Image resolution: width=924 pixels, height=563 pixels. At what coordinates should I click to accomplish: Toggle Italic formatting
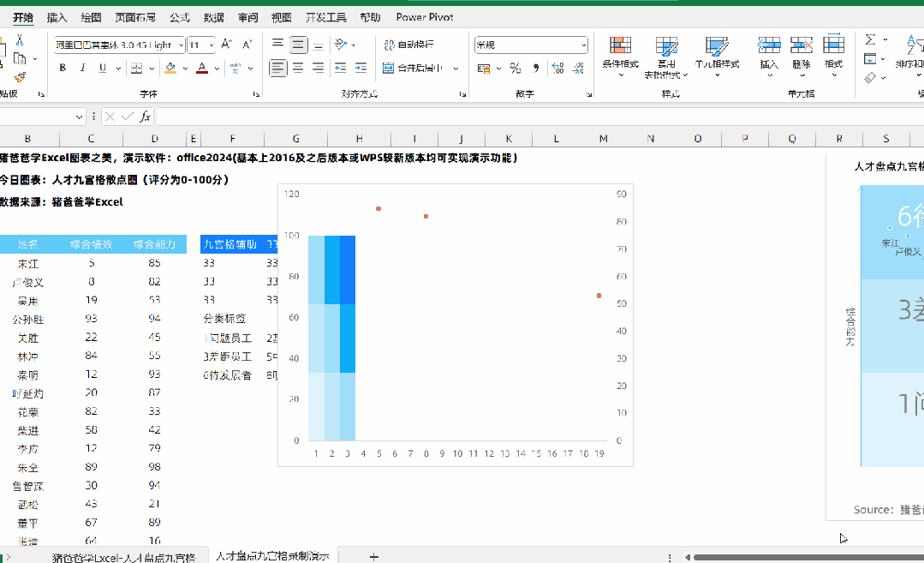(x=82, y=69)
